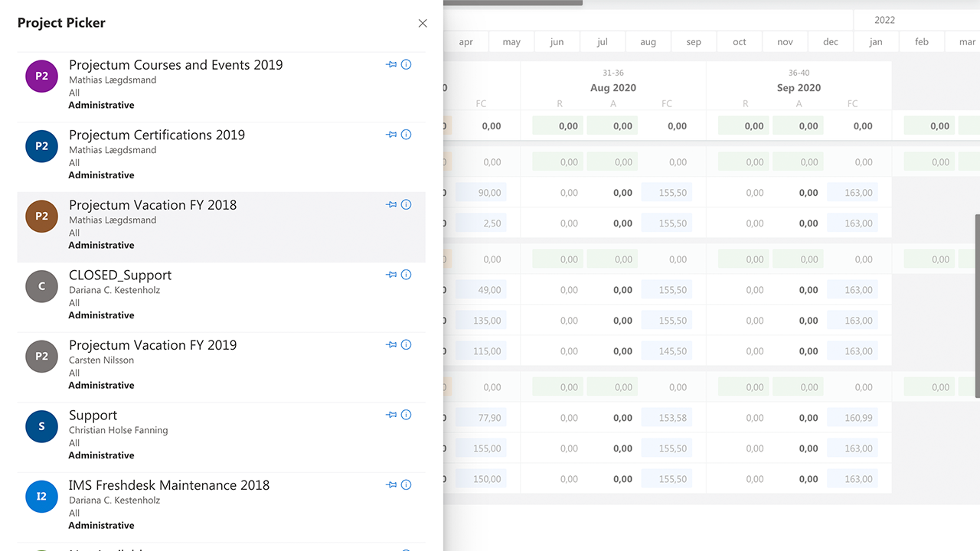
Task: Select Projectum Vacation FY 2018 title
Action: pyautogui.click(x=153, y=205)
